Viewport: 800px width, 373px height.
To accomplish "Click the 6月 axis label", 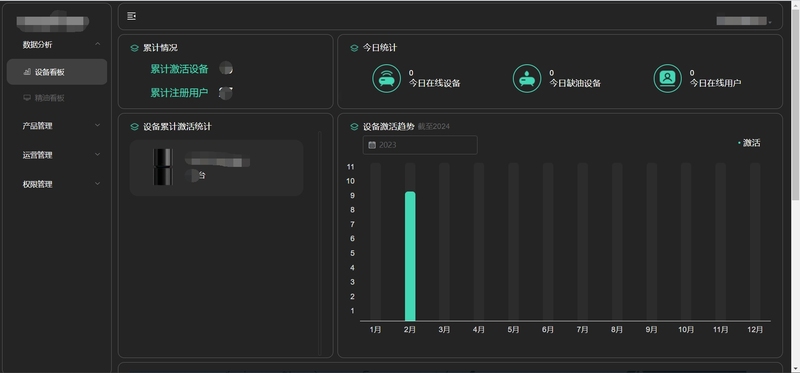I will pos(547,330).
